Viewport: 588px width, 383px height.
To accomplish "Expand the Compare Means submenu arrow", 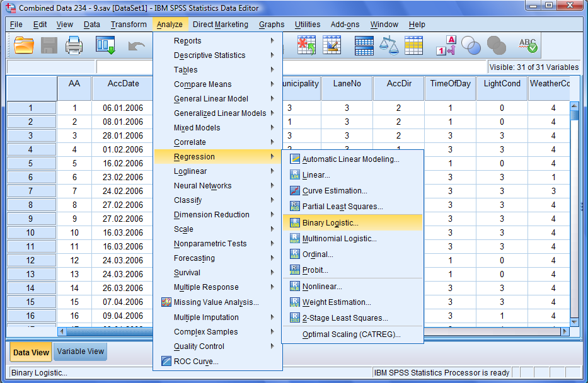I will coord(273,84).
